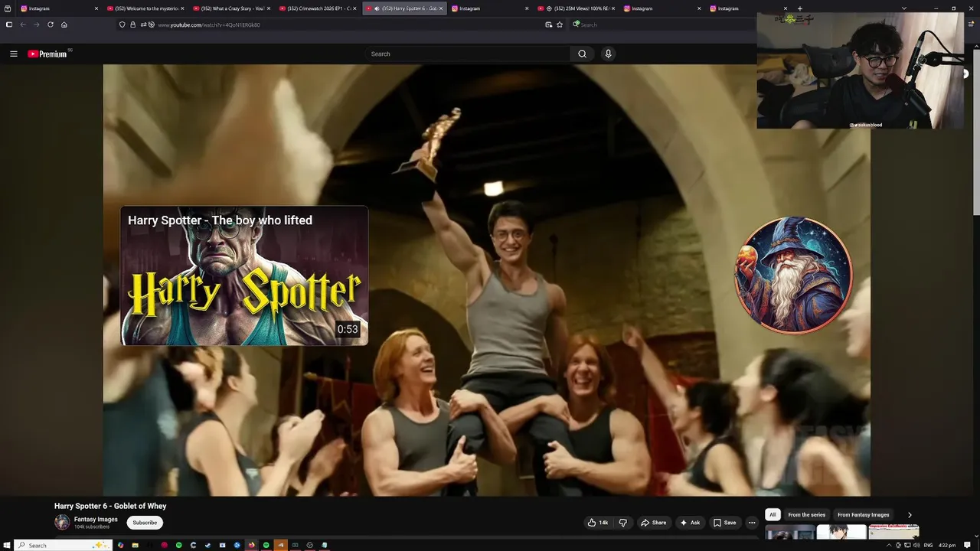980x551 pixels.
Task: Like the video with the thumbs-up 14k button
Action: [x=598, y=523]
